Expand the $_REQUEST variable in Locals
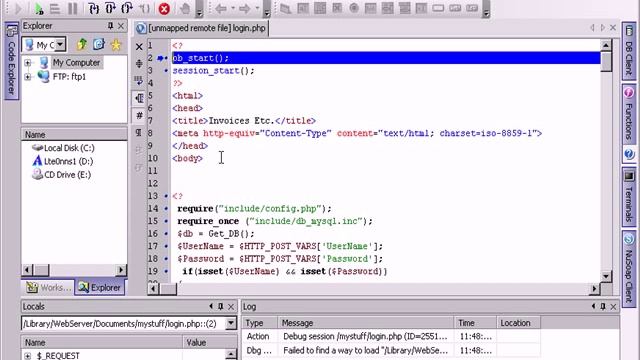640x360 pixels. (x=27, y=356)
